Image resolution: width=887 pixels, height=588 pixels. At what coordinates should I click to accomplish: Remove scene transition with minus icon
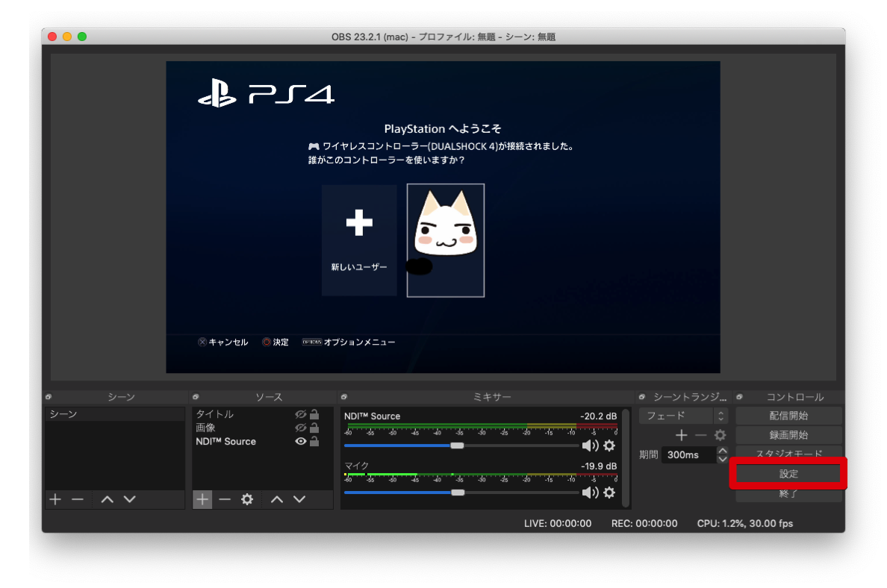point(701,435)
